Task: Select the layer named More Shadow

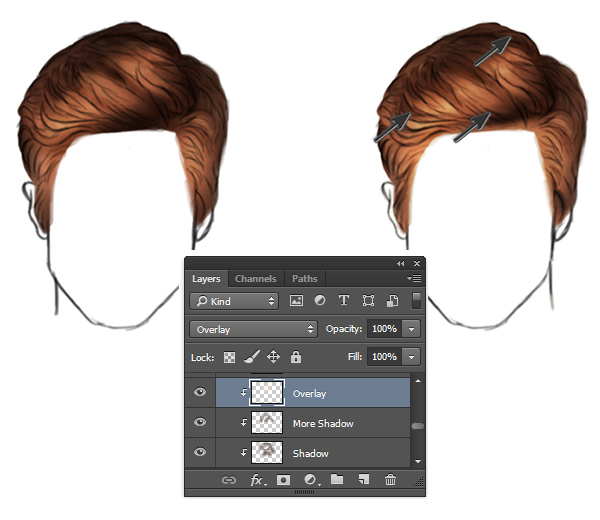Action: pos(323,423)
